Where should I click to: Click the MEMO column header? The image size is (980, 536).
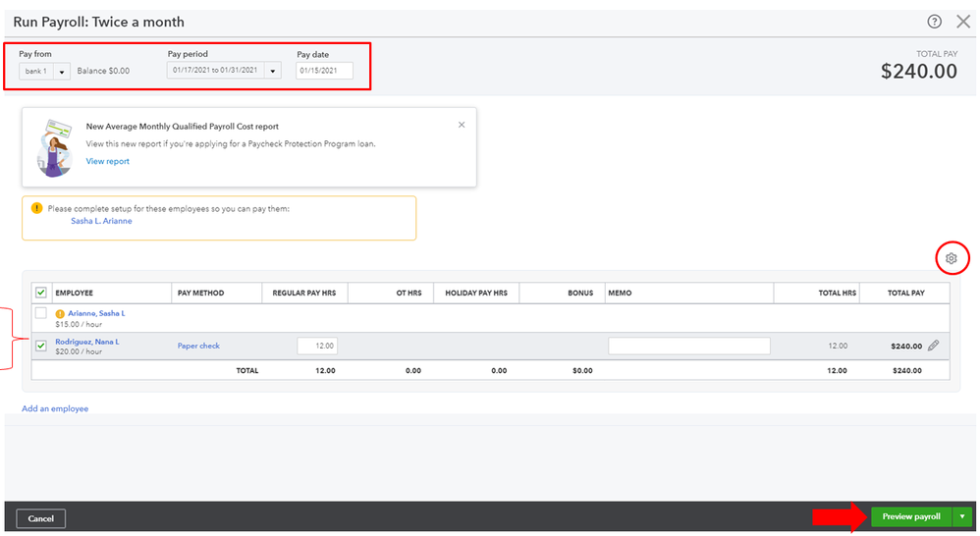coord(620,293)
